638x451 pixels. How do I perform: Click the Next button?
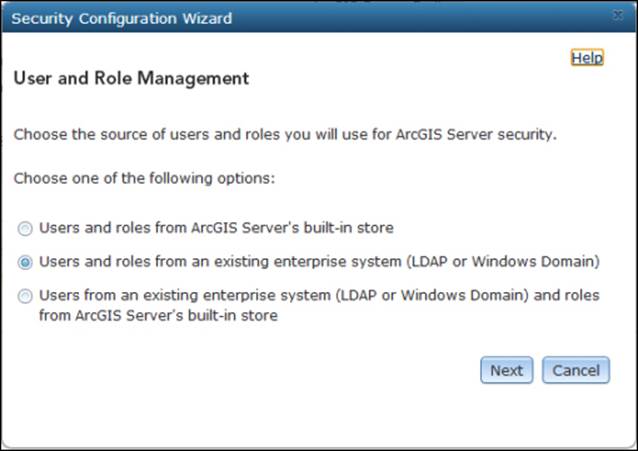coord(507,370)
